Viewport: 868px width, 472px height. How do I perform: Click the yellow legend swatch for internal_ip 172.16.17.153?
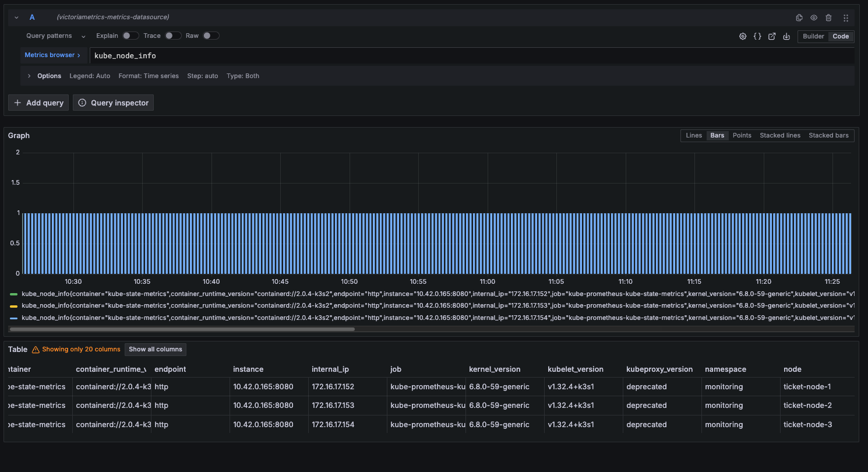pos(14,306)
